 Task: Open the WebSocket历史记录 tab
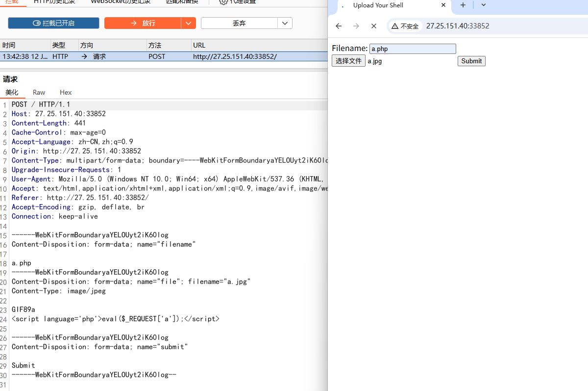[121, 2]
